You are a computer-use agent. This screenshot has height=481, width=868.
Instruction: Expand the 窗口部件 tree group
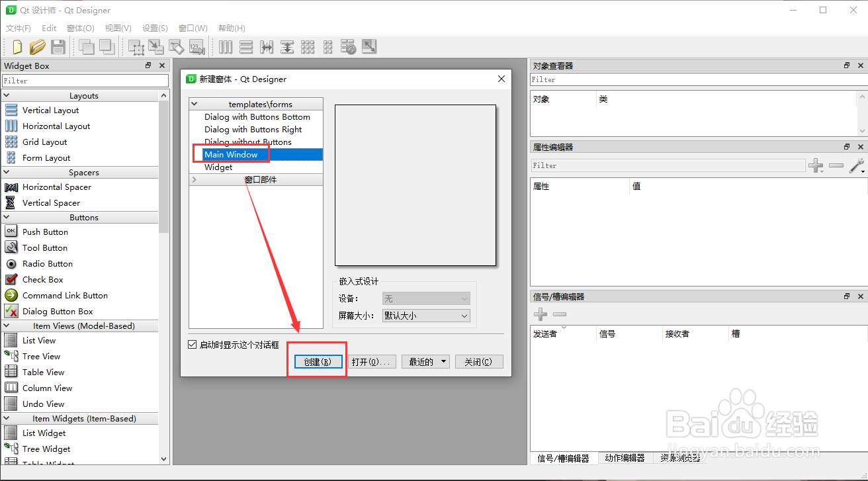tap(194, 179)
